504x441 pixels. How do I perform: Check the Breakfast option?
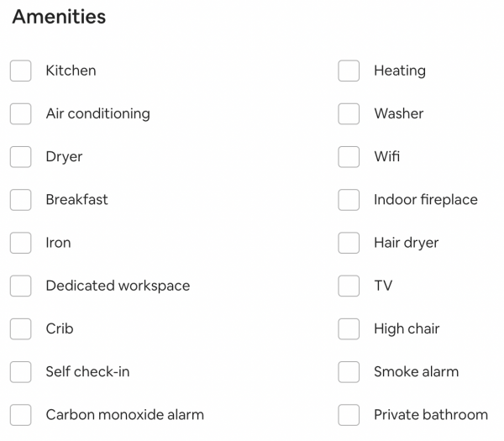click(21, 200)
